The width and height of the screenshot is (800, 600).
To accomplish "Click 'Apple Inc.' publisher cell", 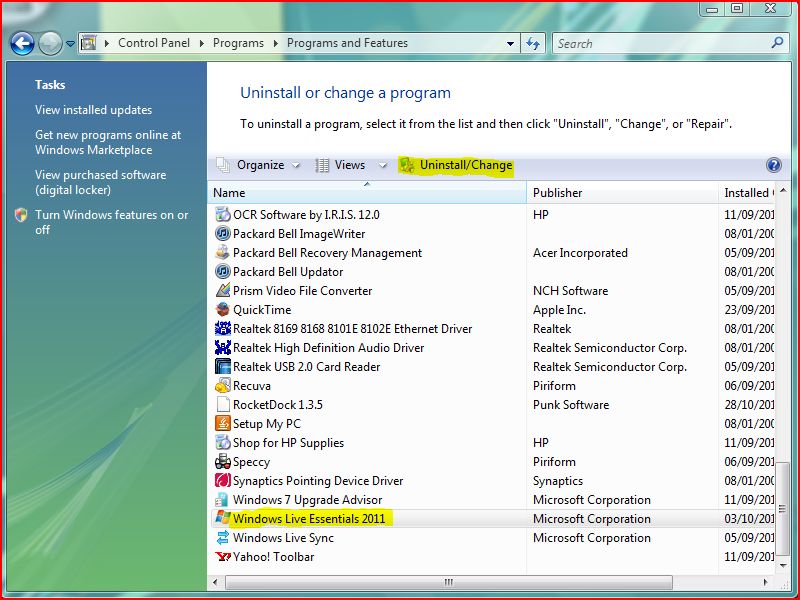I will point(559,310).
